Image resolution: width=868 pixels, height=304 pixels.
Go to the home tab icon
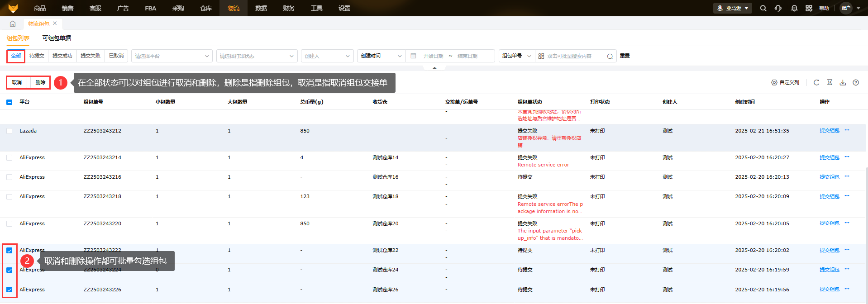(x=13, y=24)
